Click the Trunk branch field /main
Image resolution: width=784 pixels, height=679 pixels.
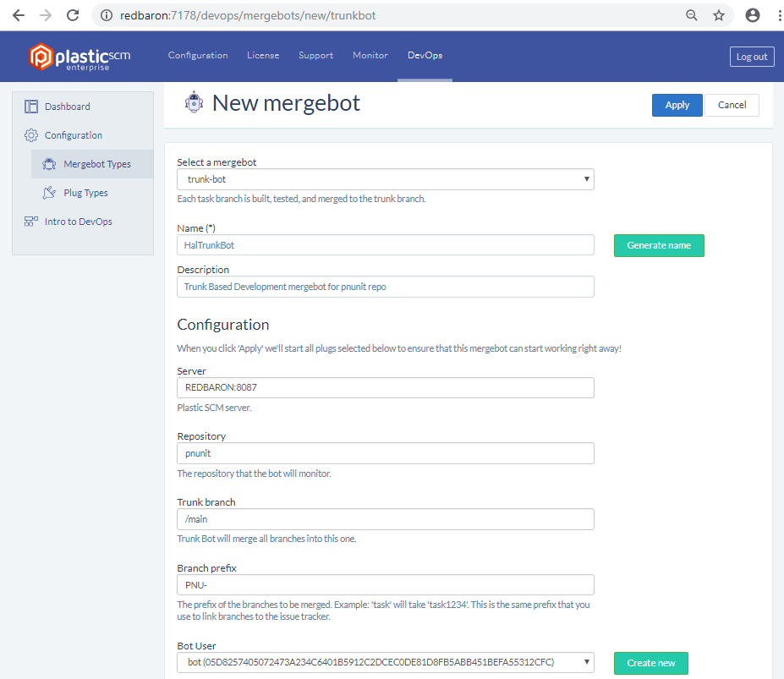click(x=386, y=519)
